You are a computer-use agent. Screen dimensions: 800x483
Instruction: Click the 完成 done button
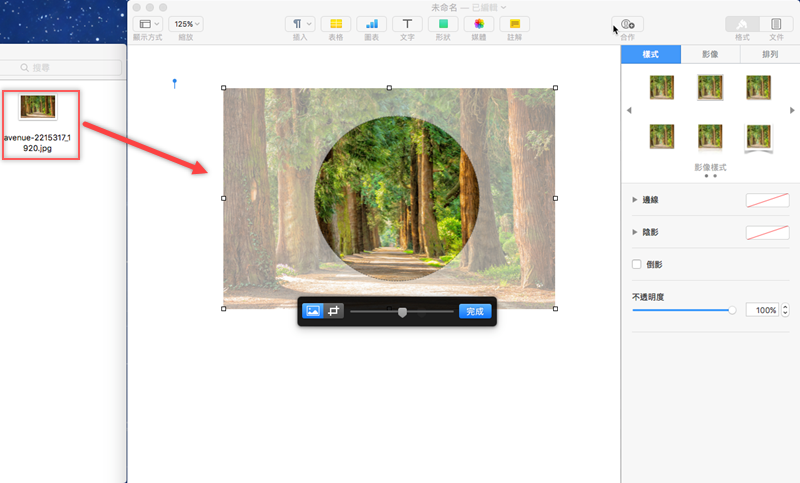click(x=475, y=311)
